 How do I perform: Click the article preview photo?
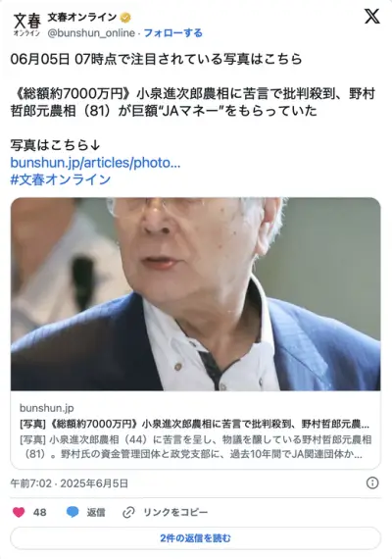click(196, 294)
